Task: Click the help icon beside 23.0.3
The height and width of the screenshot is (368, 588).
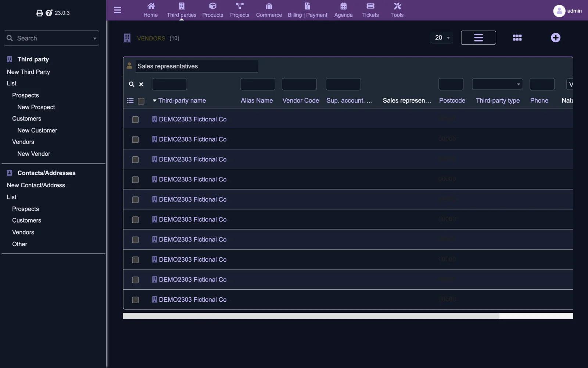Action: 49,13
